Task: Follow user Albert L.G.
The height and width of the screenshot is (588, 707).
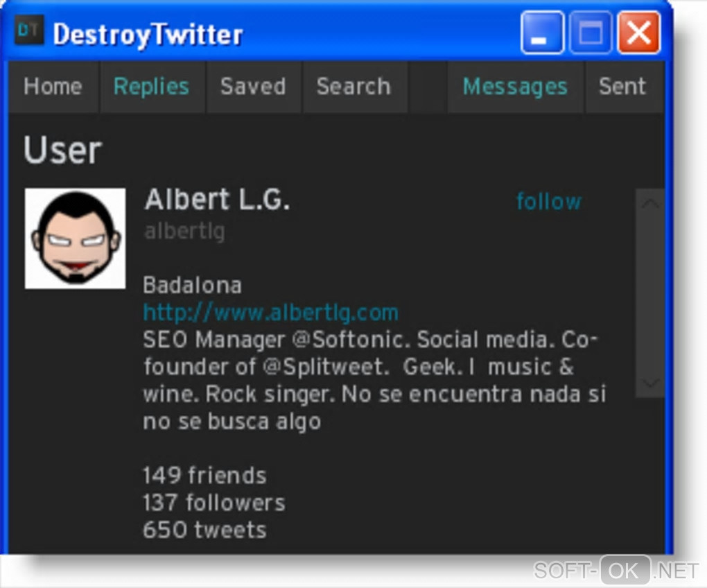Action: pyautogui.click(x=549, y=201)
